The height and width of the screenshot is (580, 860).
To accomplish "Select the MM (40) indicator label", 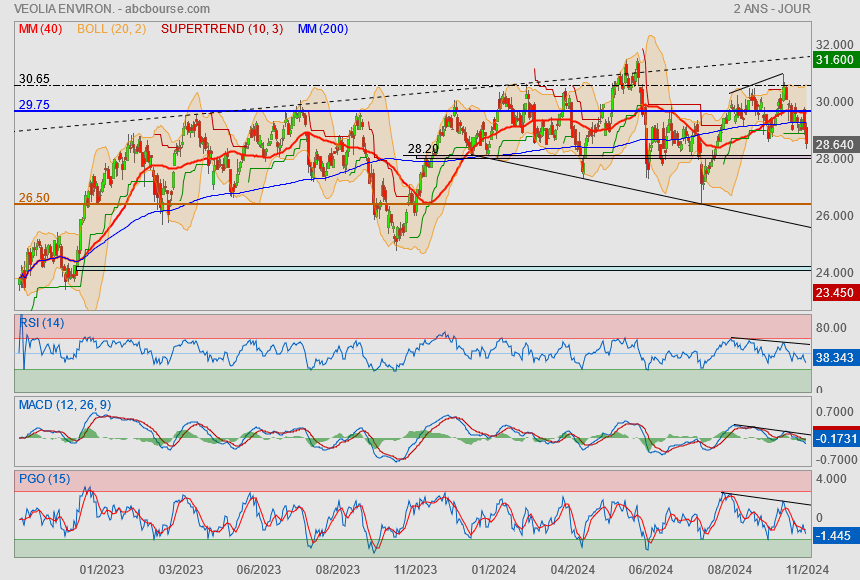I will click(x=41, y=29).
